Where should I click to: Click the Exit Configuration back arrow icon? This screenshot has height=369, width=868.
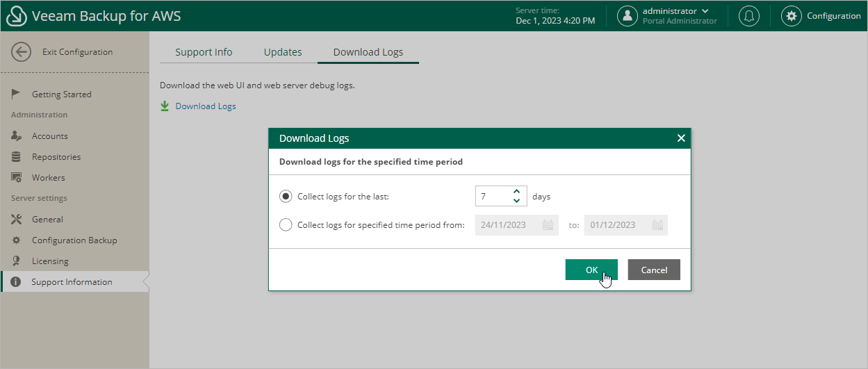click(22, 52)
